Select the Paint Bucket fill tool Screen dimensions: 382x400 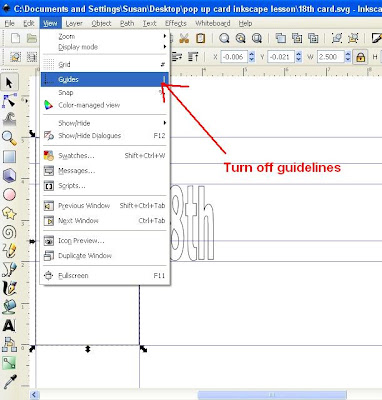coord(9,307)
